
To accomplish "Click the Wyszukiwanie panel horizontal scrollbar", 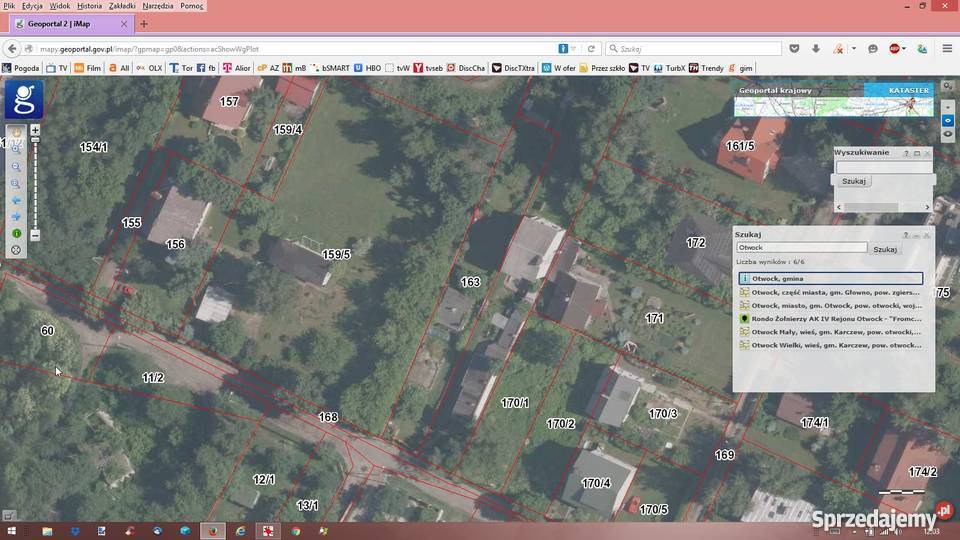I will 883,207.
